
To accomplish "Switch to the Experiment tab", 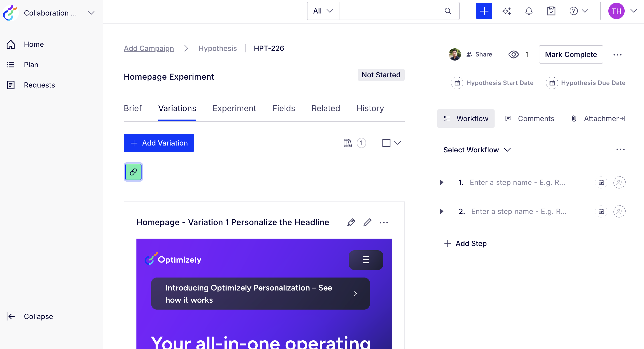I will [x=234, y=108].
